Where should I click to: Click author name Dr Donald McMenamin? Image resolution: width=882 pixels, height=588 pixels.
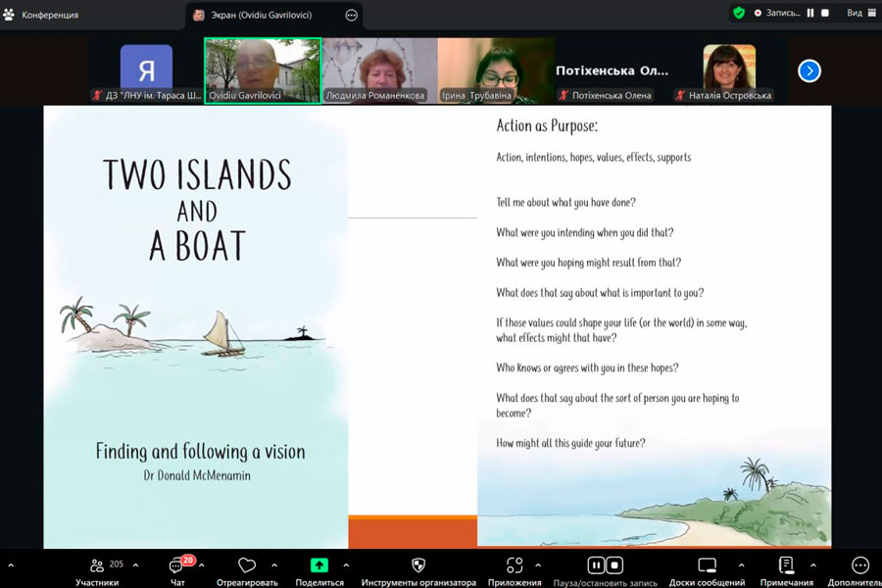pyautogui.click(x=197, y=475)
